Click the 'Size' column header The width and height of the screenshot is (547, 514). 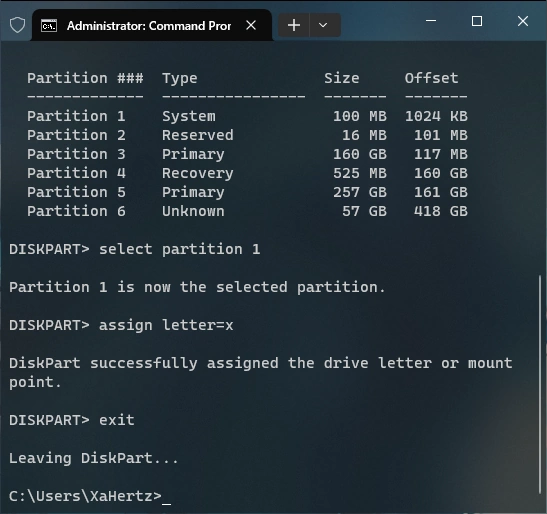(x=342, y=78)
